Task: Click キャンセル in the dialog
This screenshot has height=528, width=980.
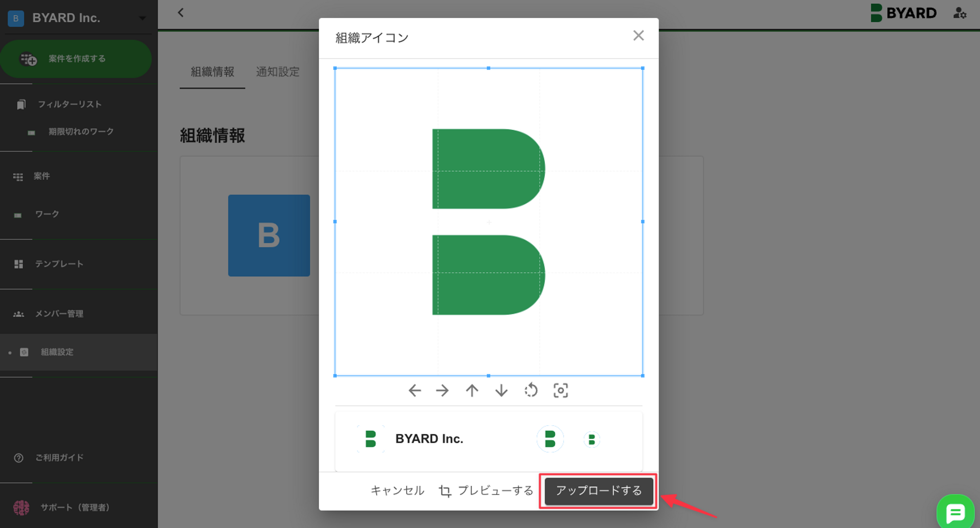Action: pyautogui.click(x=397, y=491)
